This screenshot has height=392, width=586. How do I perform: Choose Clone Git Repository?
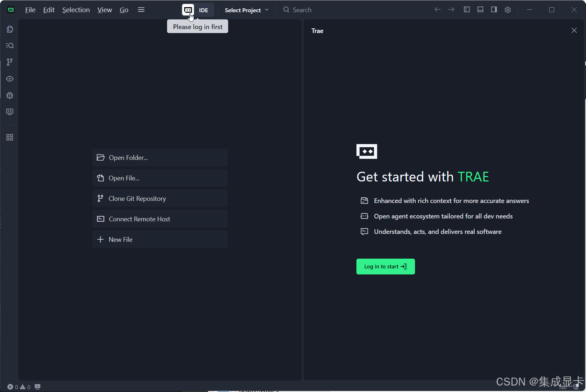[160, 199]
